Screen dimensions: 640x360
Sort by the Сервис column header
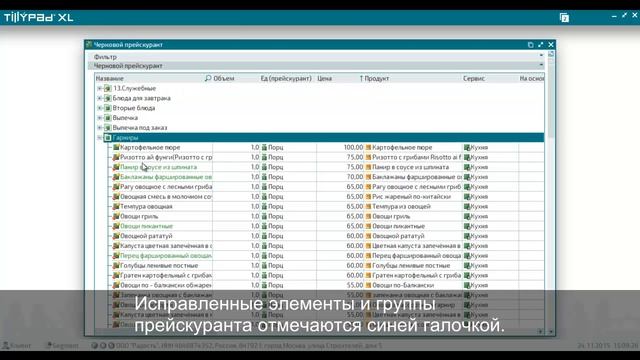[x=473, y=78]
